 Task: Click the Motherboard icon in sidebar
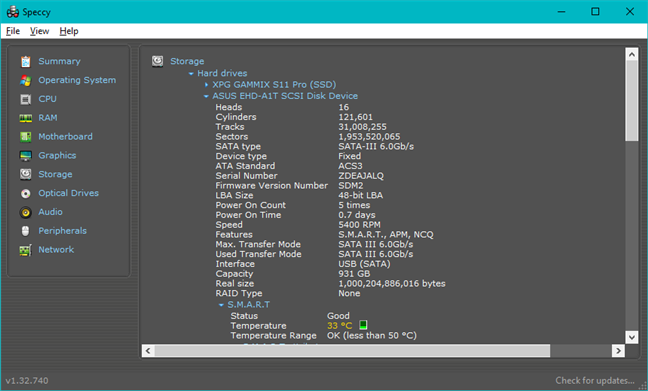pos(26,137)
